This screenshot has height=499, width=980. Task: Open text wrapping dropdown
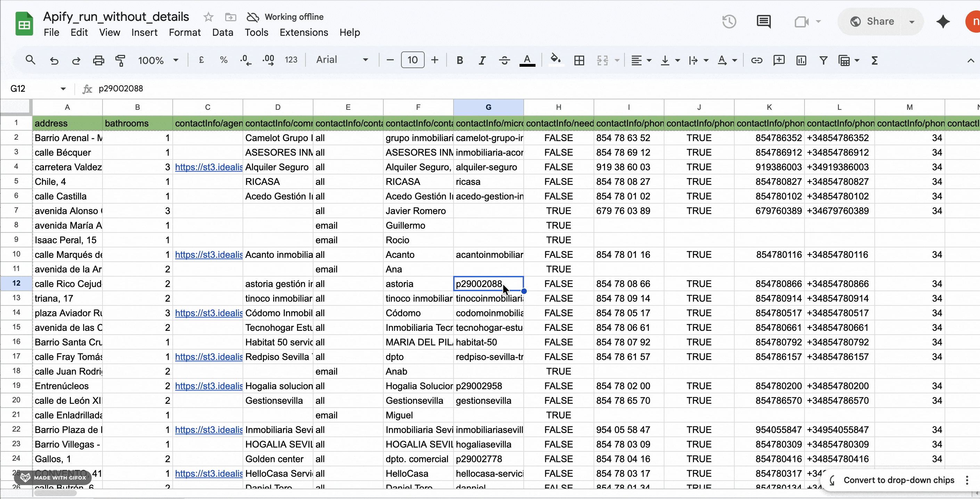699,60
